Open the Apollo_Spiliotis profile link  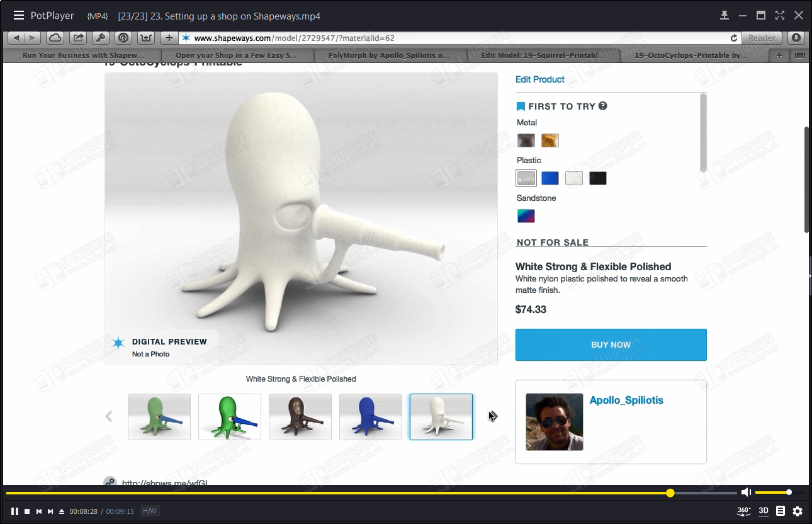[626, 401]
